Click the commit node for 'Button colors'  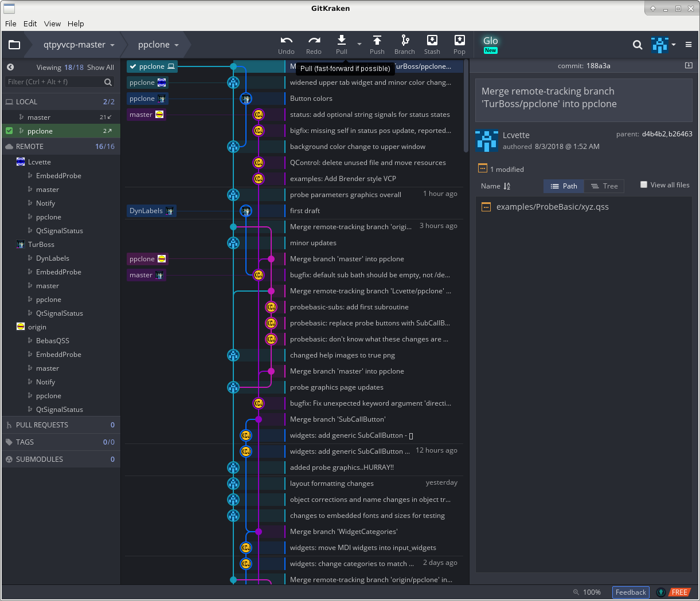[246, 99]
